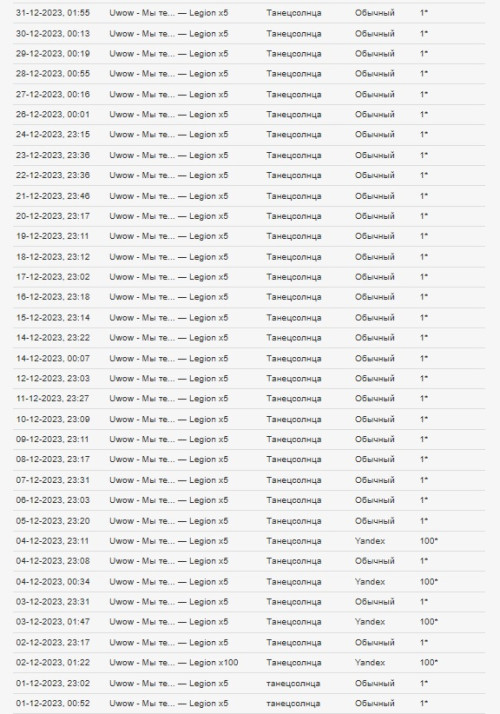Open the server link in the 12-12-2023, 23:03 row

pos(168,378)
